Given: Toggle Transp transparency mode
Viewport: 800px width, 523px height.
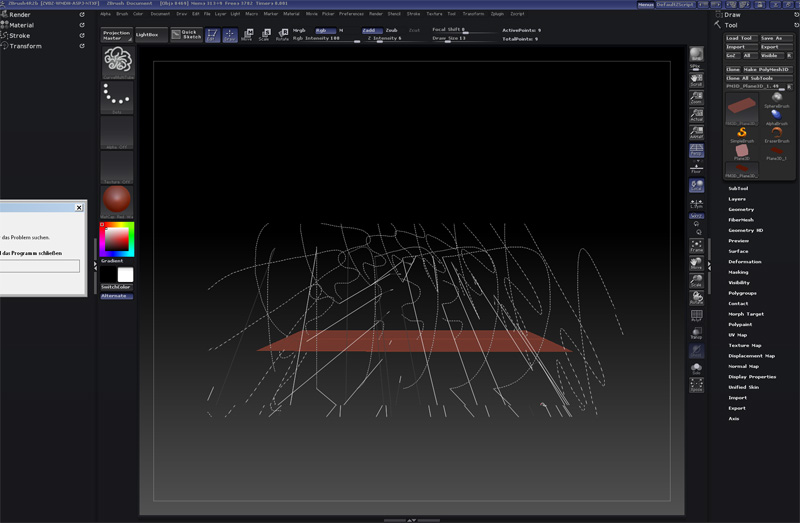Looking at the screenshot, I should pos(696,333).
